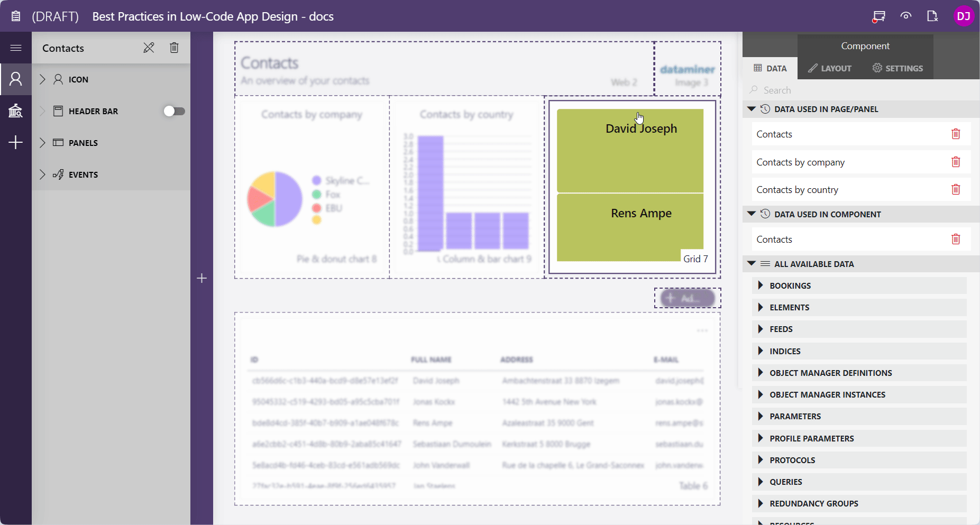Viewport: 980px width, 525px height.
Task: Select the Contacts page icon in the sidebar
Action: (16, 79)
